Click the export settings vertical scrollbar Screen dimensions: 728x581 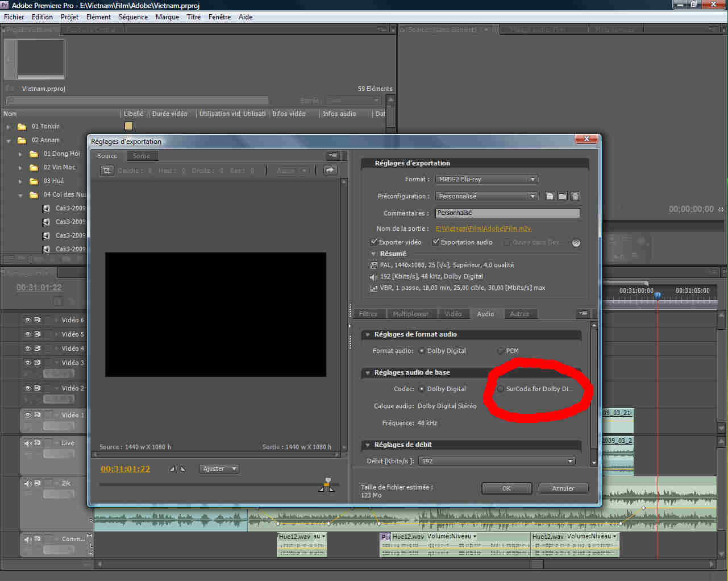(594, 394)
